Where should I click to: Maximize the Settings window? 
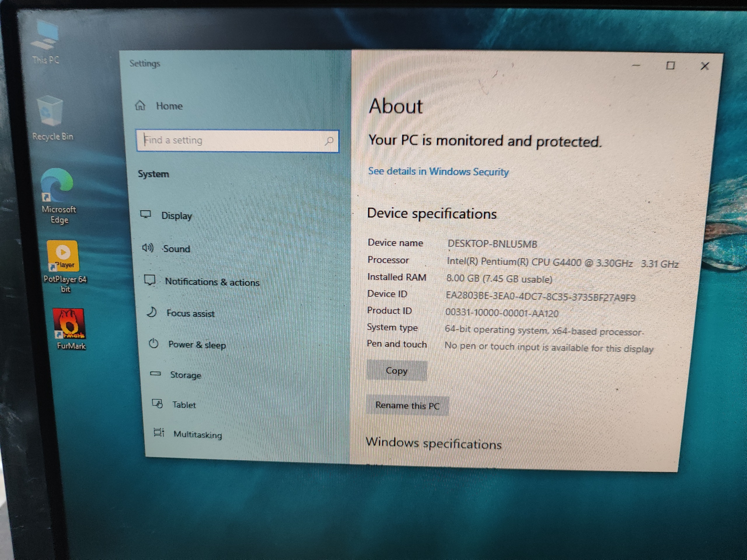[670, 66]
